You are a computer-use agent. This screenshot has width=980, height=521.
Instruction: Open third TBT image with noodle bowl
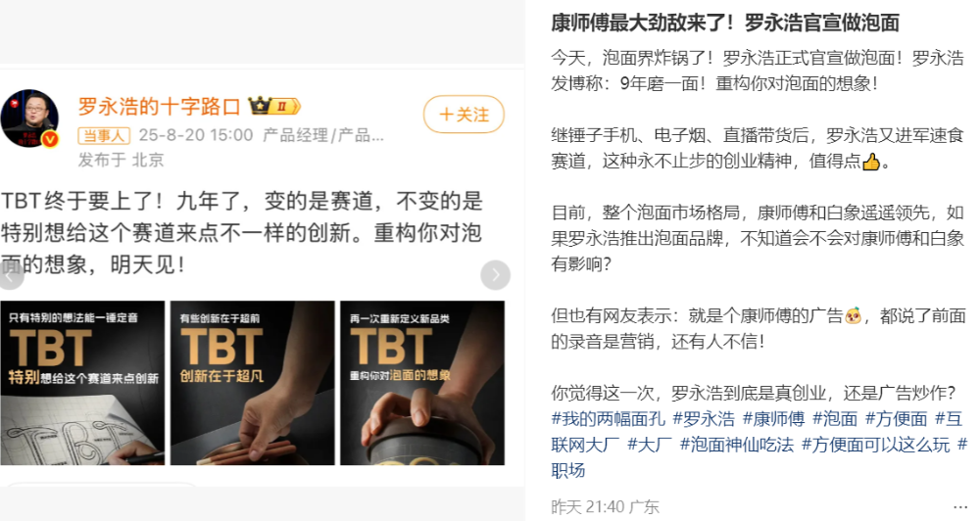[x=422, y=383]
